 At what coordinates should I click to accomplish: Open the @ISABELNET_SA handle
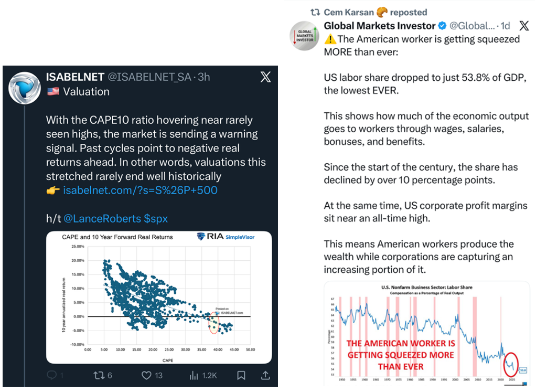148,77
